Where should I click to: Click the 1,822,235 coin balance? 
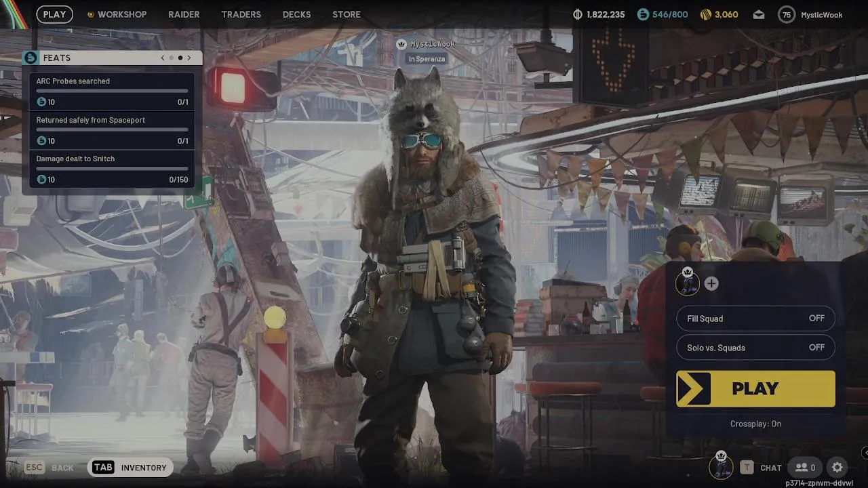tap(606, 14)
